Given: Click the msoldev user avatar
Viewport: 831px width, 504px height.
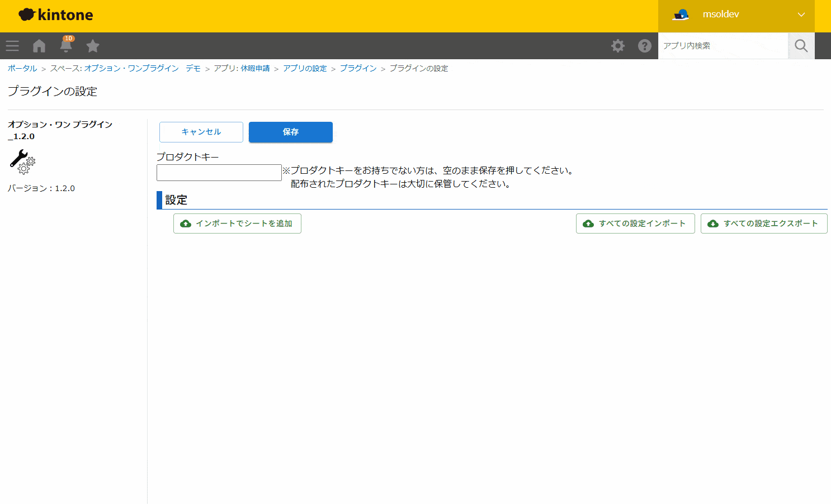Looking at the screenshot, I should coord(681,15).
